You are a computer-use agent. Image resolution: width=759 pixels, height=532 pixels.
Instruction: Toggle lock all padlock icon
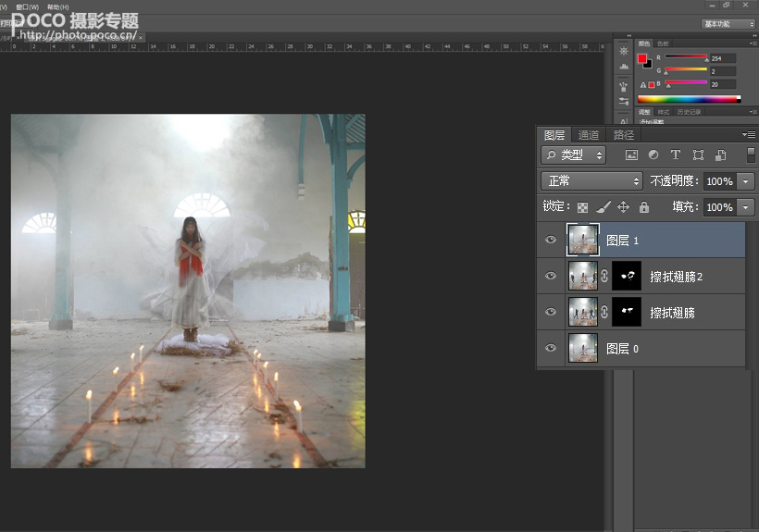[x=644, y=207]
